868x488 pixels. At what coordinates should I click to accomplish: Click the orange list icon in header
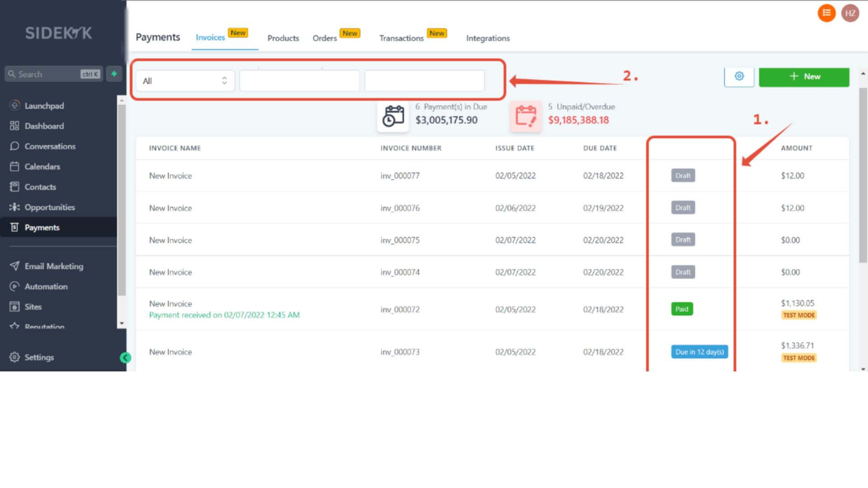click(x=826, y=13)
